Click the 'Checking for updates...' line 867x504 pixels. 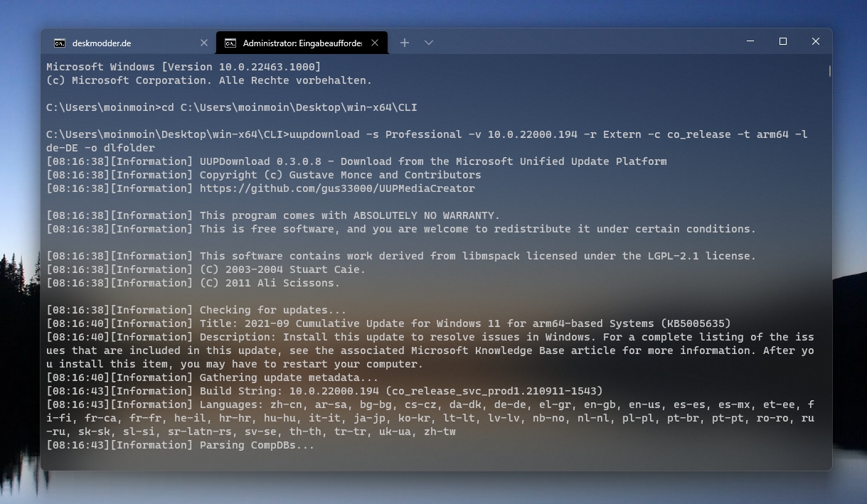[196, 310]
